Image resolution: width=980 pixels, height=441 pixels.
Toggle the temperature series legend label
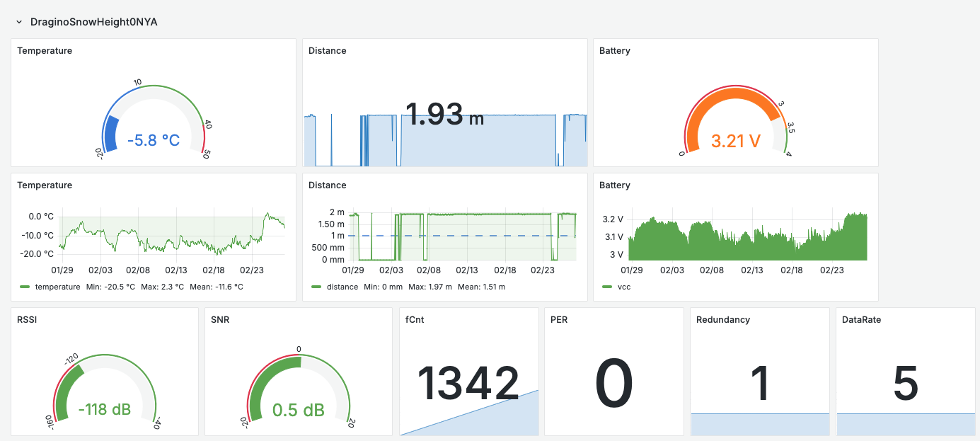[57, 287]
